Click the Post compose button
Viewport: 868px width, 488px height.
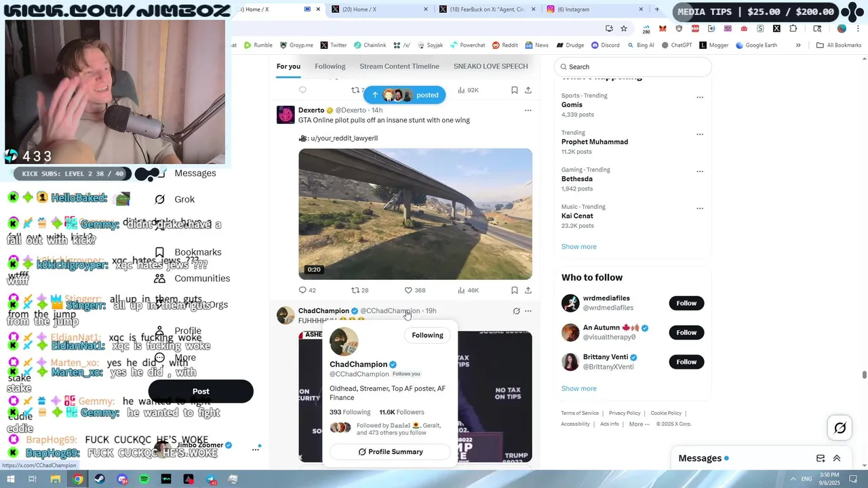tap(201, 391)
